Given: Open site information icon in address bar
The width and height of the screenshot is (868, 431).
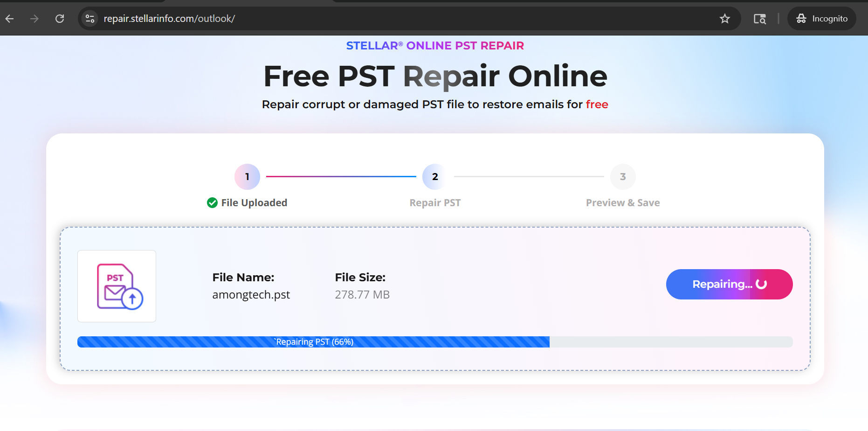Looking at the screenshot, I should tap(90, 19).
